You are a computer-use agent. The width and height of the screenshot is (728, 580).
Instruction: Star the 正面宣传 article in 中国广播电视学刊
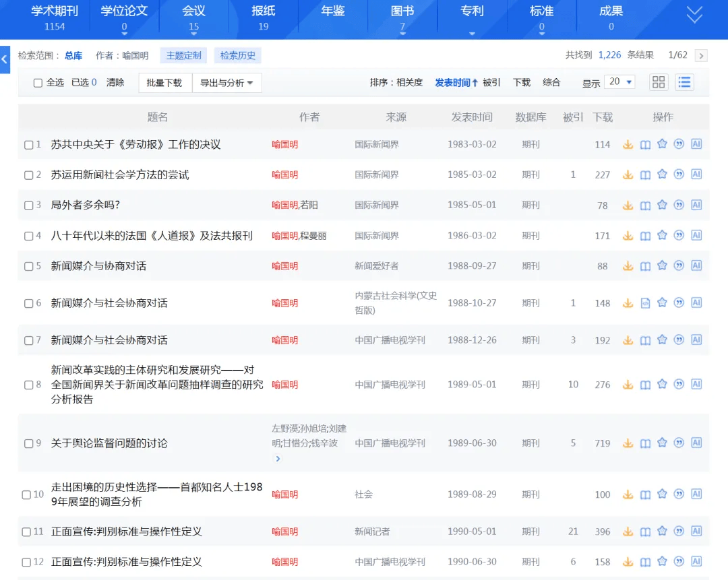click(x=662, y=562)
